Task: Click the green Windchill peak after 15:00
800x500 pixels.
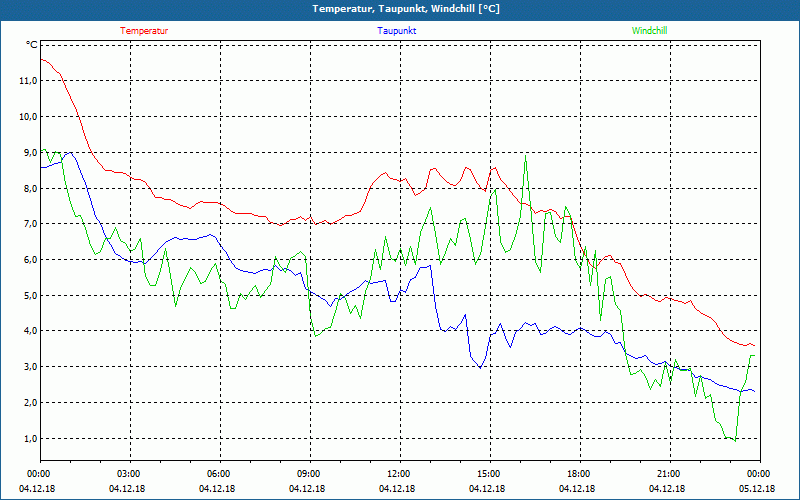Action: (526, 157)
